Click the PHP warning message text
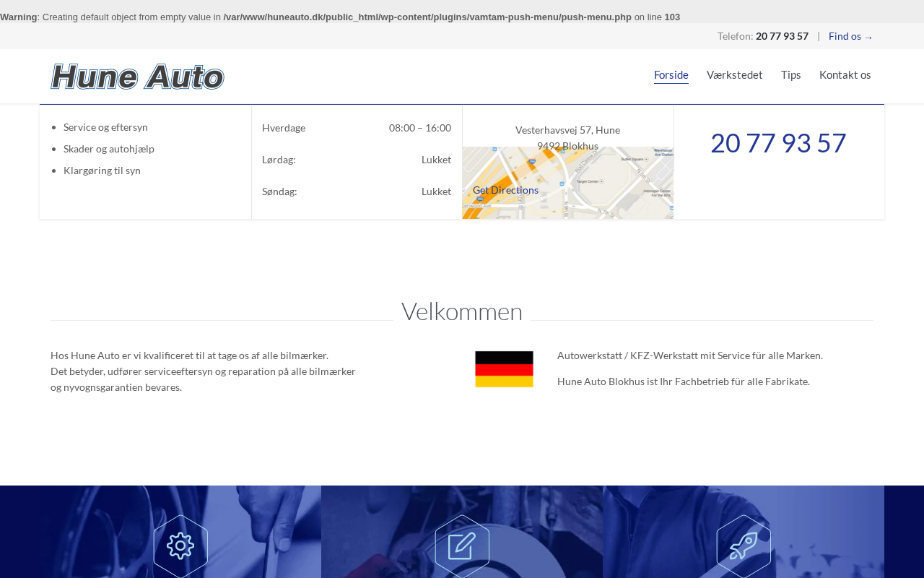924x578 pixels. (340, 17)
